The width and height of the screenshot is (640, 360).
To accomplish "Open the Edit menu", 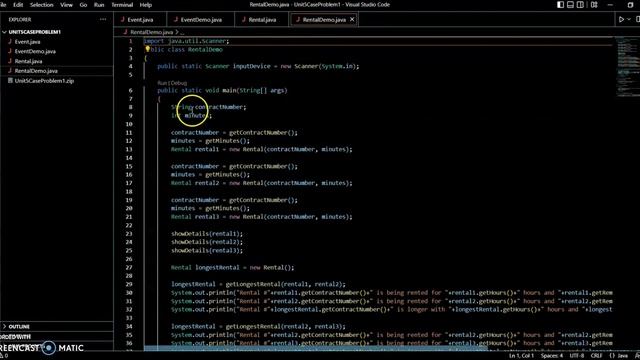I will (x=18, y=5).
